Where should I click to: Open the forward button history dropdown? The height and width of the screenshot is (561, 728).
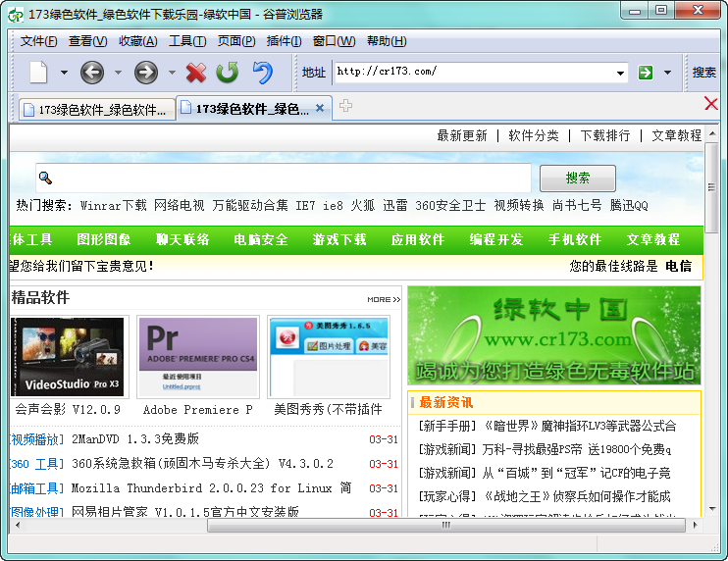[x=172, y=73]
